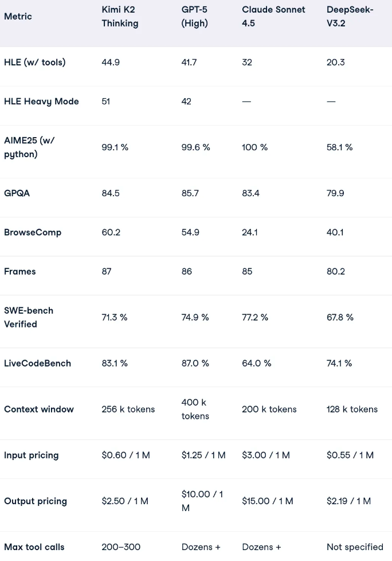The height and width of the screenshot is (561, 392).
Task: Click the Frames row label
Action: [20, 271]
